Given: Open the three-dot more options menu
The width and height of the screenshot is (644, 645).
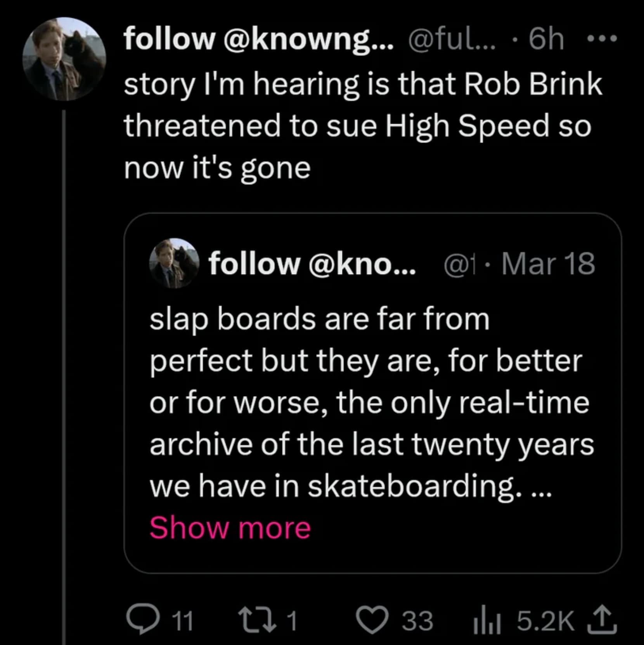Looking at the screenshot, I should click(x=602, y=39).
